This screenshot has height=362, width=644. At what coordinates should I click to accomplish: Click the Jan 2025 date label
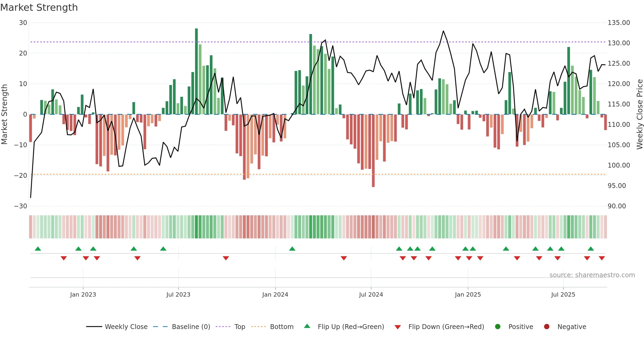click(468, 295)
